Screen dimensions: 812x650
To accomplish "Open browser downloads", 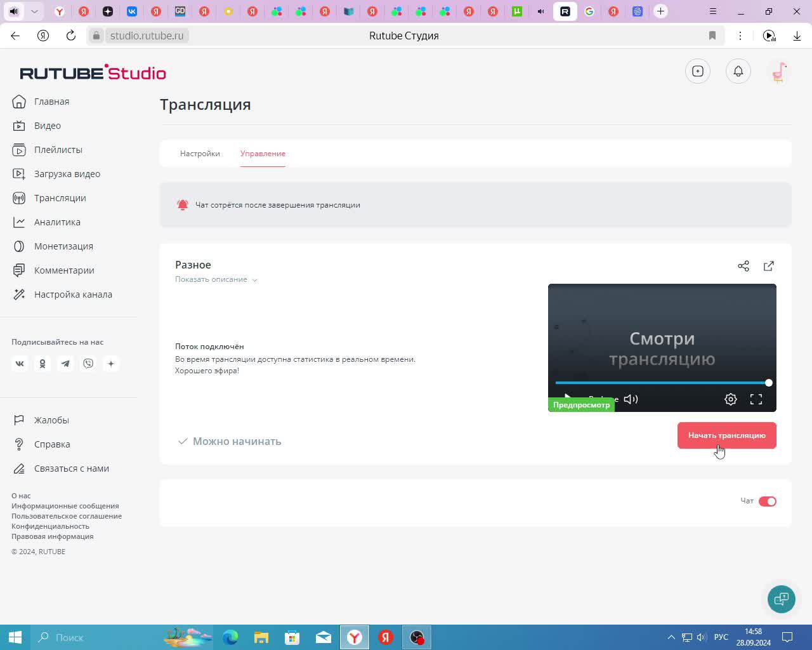I will coord(797,36).
